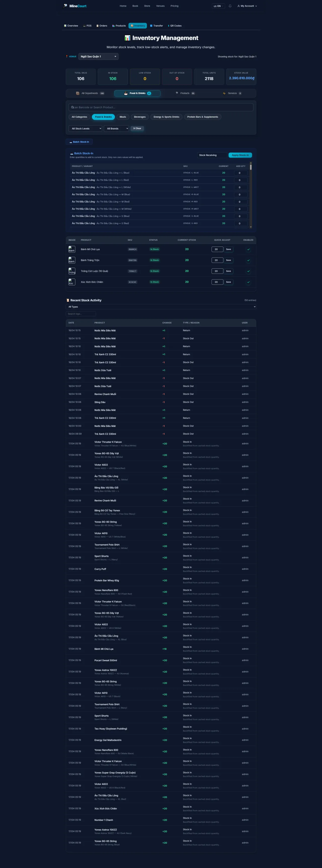
Task: Click the POS tab laptop icon
Action: coord(85,26)
